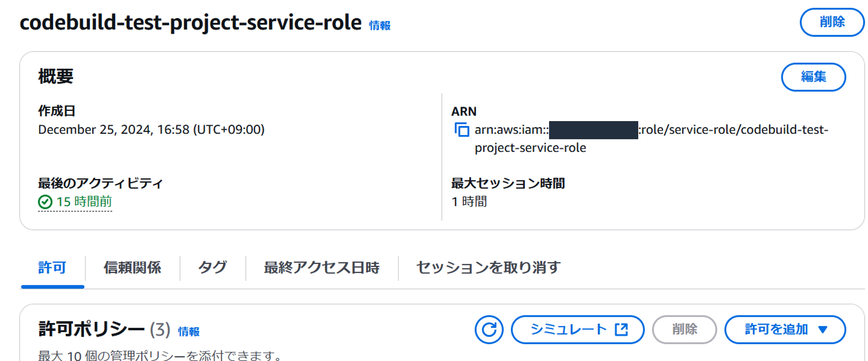Switch to the 信頼関係 tab
Viewport: 868px width, 361px height.
(133, 267)
